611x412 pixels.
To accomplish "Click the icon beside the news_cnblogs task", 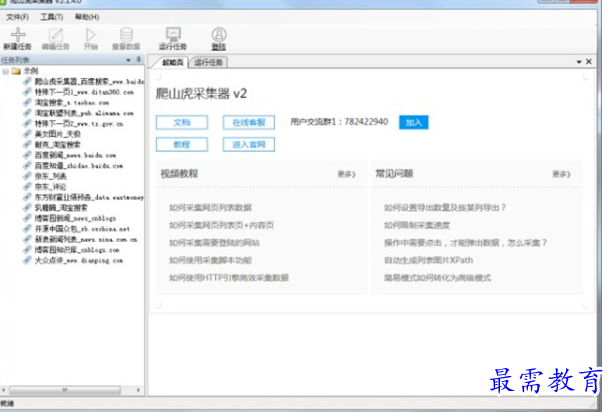I will [27, 218].
